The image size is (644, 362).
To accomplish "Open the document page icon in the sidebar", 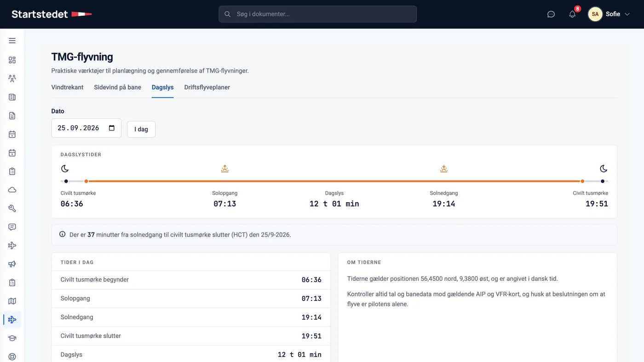I will (12, 116).
